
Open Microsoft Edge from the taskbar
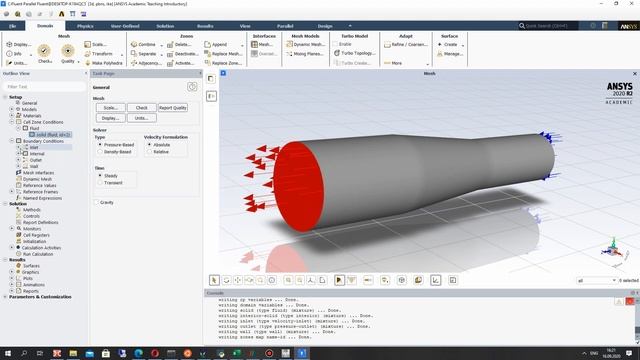click(138, 353)
